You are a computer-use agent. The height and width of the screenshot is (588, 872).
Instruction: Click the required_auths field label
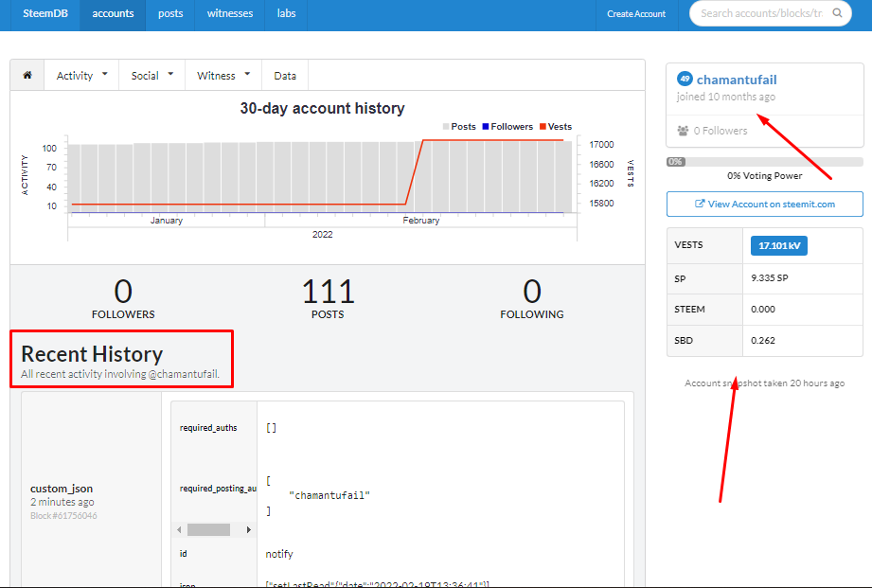coord(208,428)
